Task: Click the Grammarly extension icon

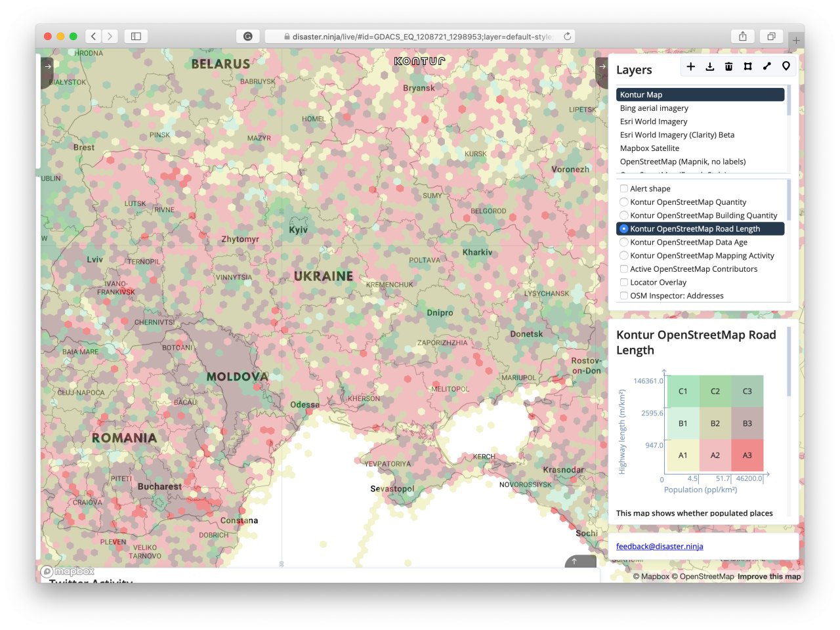Action: 248,36
